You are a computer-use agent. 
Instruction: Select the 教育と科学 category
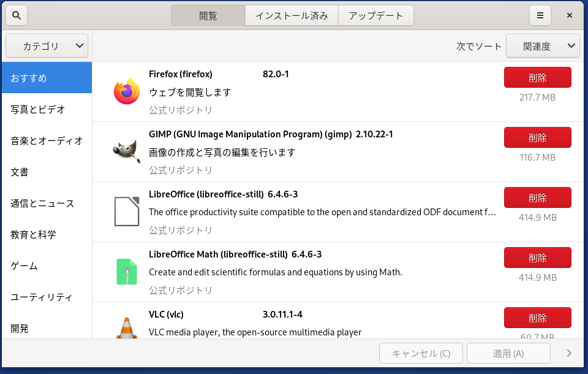47,234
